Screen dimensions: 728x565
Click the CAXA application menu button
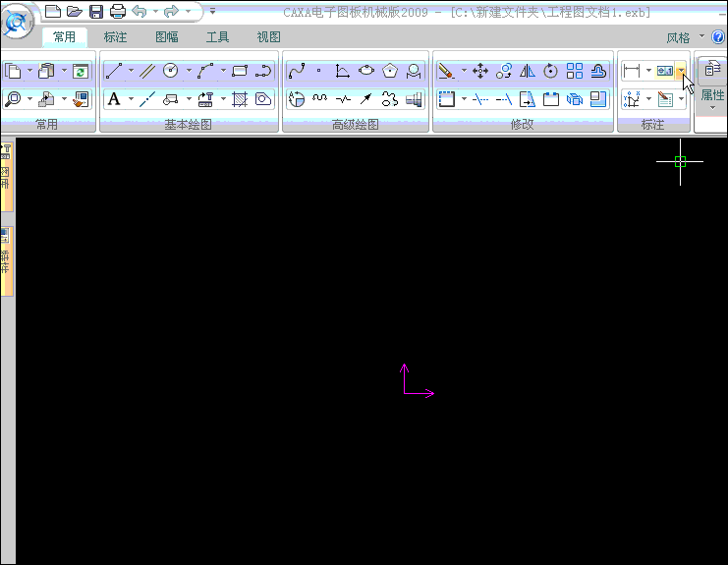pos(20,22)
